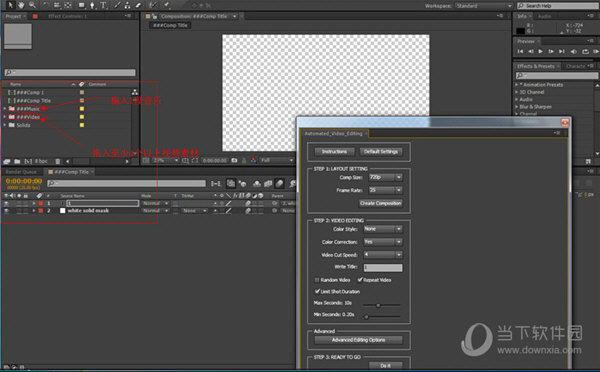Select the Brush tool

(117, 5)
